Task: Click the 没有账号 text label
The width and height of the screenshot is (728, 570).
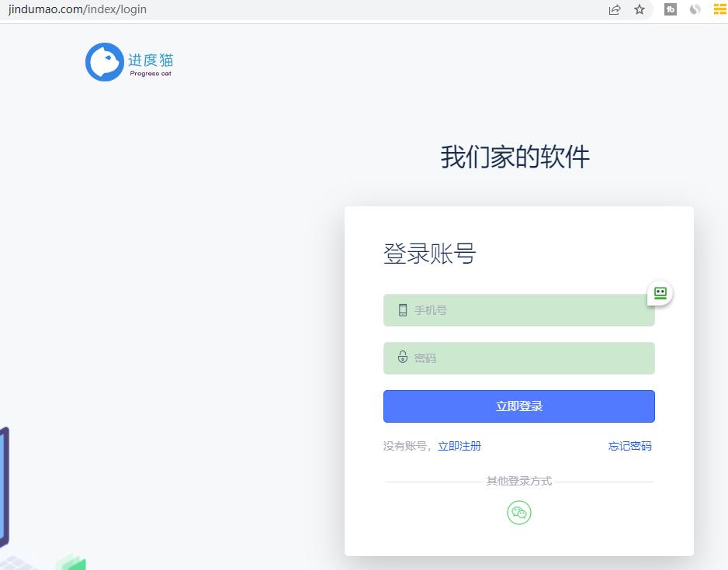Action: (x=404, y=446)
